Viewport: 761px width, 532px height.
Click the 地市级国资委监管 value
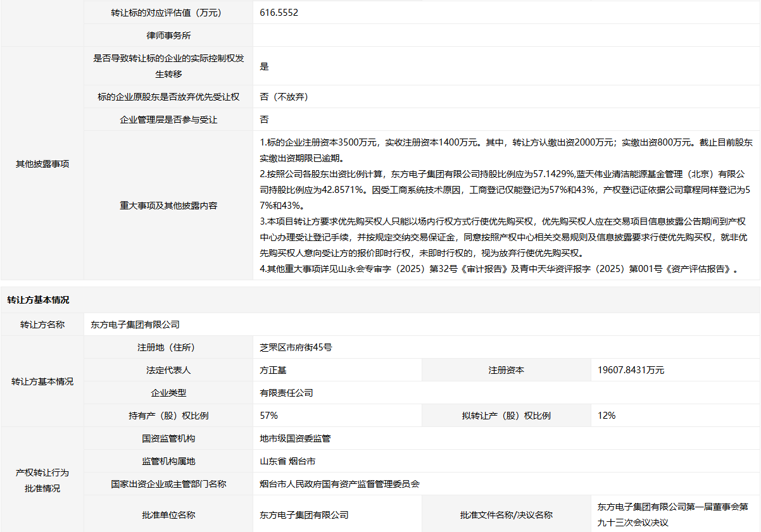(295, 438)
